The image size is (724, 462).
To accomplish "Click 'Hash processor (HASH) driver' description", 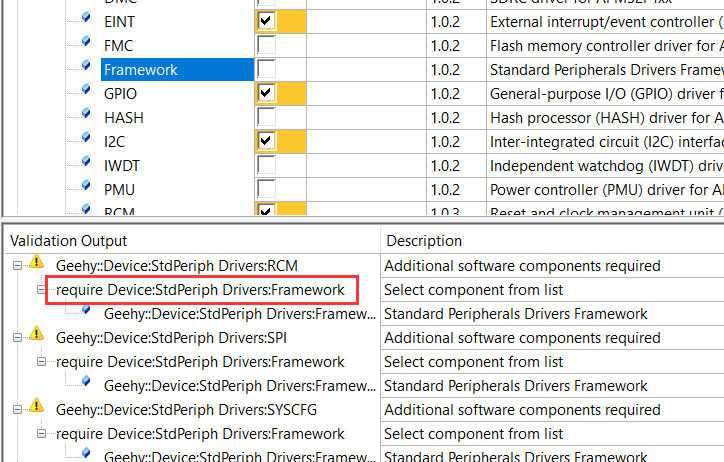I will tap(607, 118).
